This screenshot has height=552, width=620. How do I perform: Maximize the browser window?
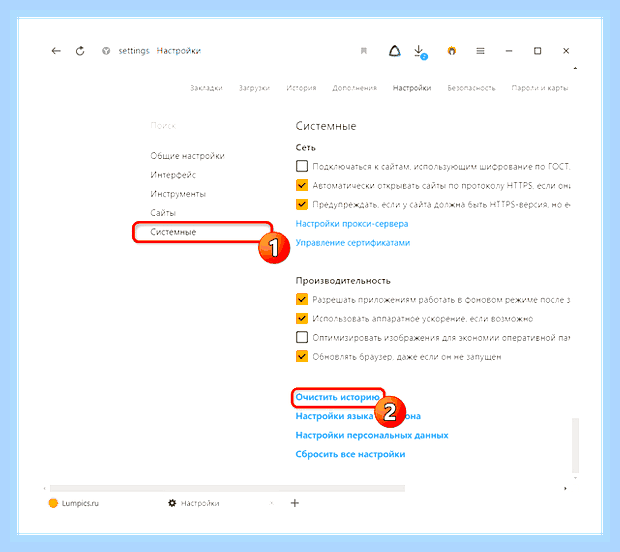537,51
